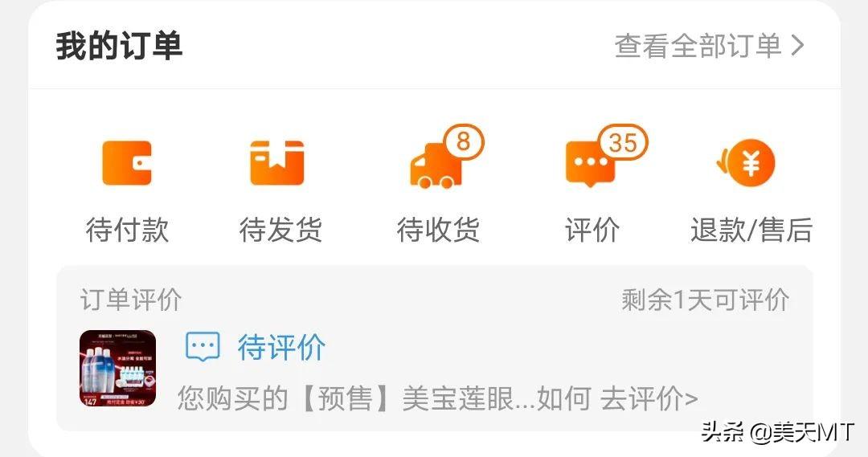Tap the delivery truck icon
Viewport: 868px width, 457px height.
[436, 165]
